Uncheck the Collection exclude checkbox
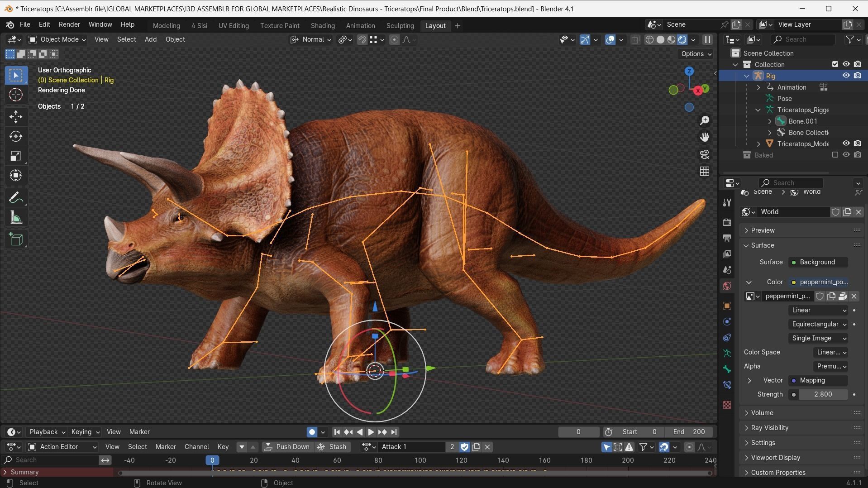 [835, 64]
